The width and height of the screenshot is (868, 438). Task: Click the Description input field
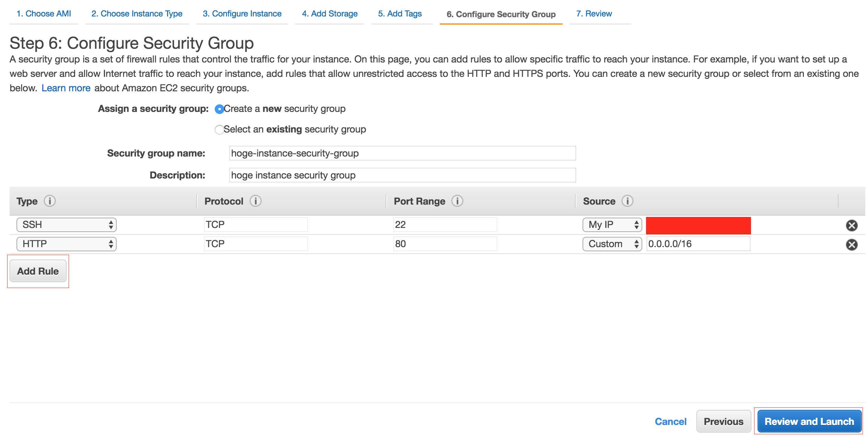pos(402,175)
